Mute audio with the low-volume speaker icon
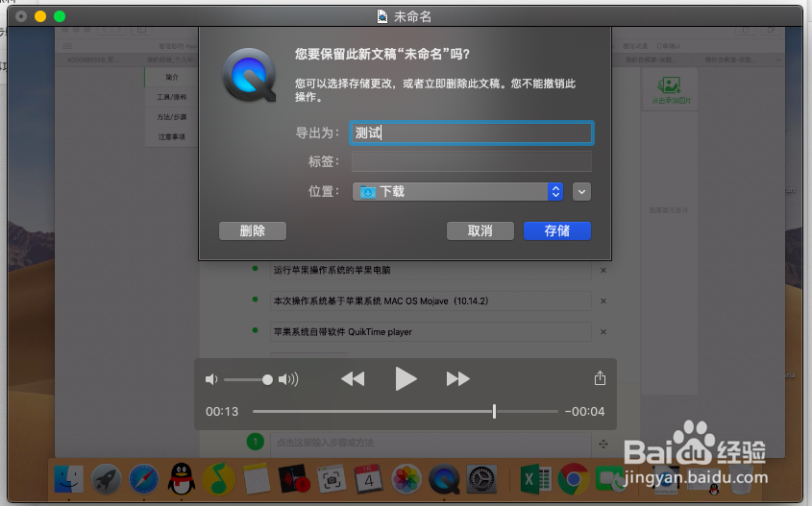Image resolution: width=812 pixels, height=506 pixels. (211, 379)
